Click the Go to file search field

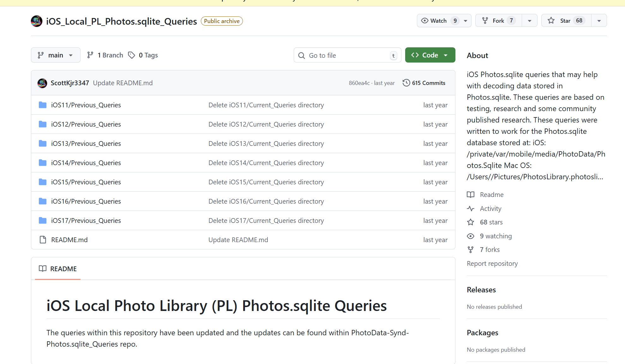coord(347,55)
